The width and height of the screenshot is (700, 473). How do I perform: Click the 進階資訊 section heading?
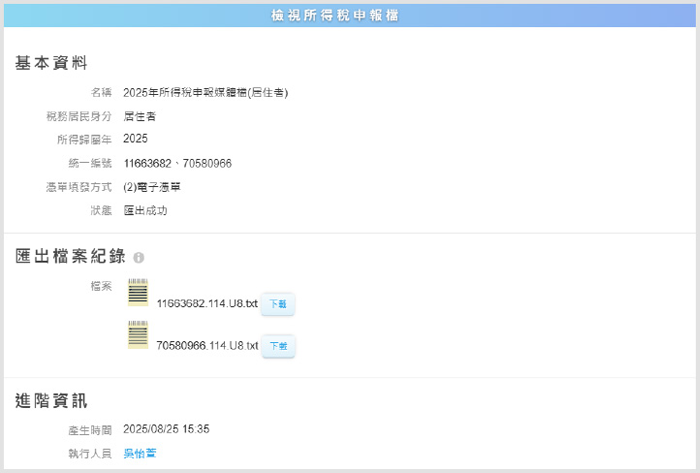[x=52, y=401]
